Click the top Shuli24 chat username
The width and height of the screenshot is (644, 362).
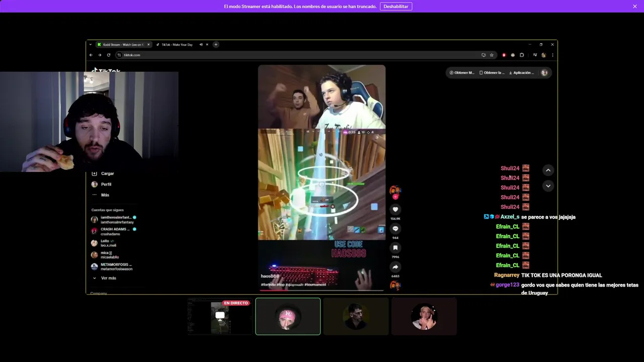pos(510,168)
